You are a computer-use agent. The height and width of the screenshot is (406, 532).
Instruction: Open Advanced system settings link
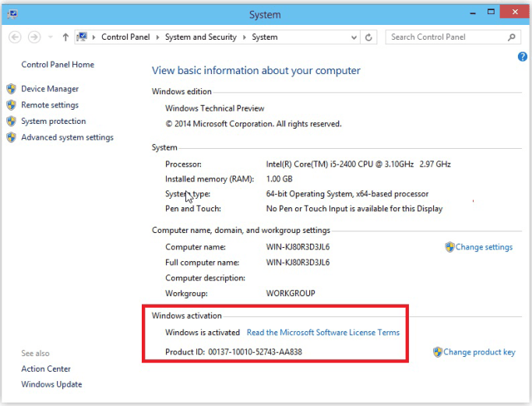(67, 137)
